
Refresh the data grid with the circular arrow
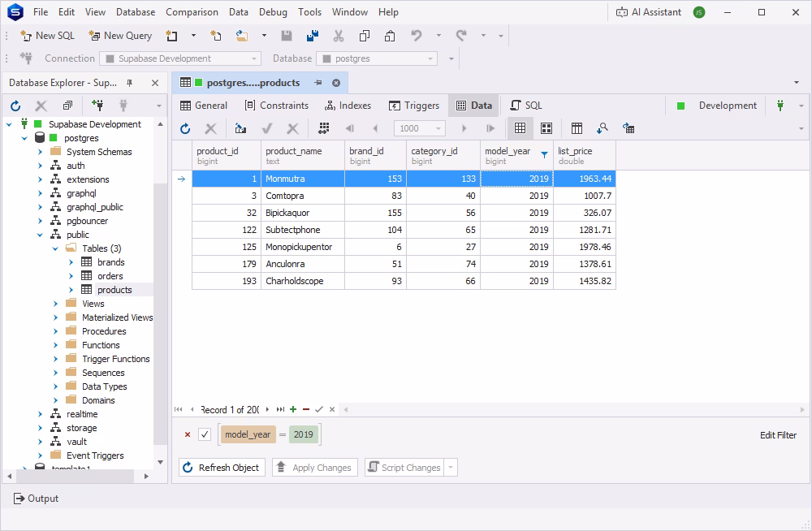coord(185,128)
